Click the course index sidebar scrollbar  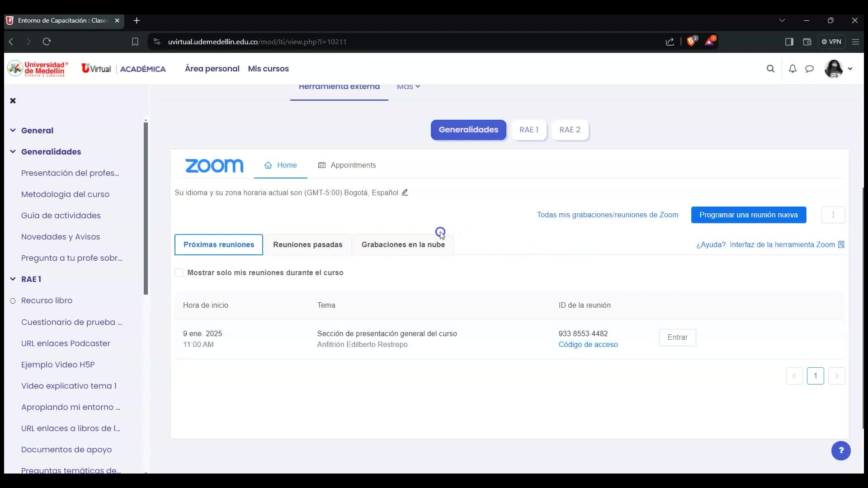pyautogui.click(x=146, y=208)
